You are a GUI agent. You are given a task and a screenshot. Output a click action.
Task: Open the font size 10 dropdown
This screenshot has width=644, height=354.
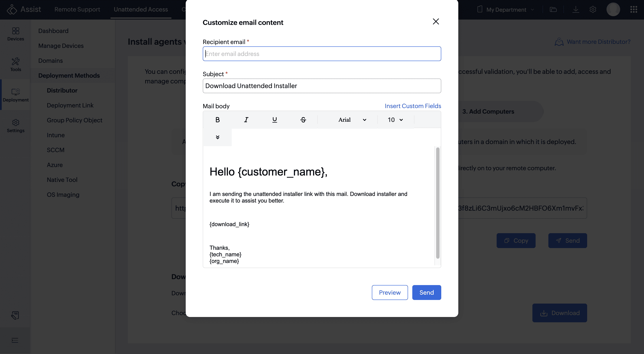[x=395, y=120]
